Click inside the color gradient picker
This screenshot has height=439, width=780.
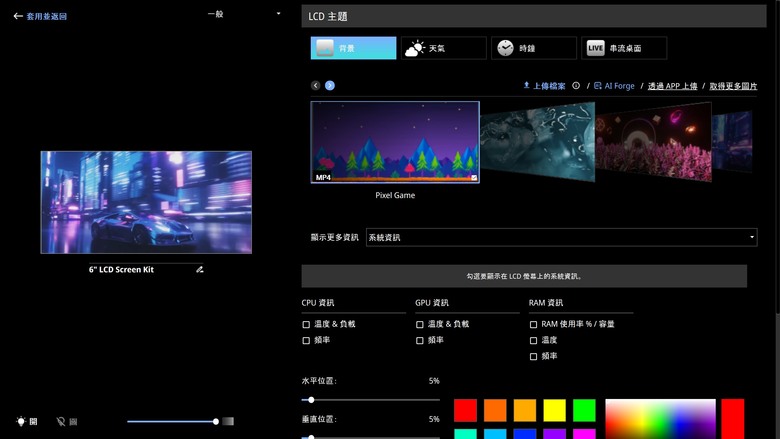click(660, 419)
